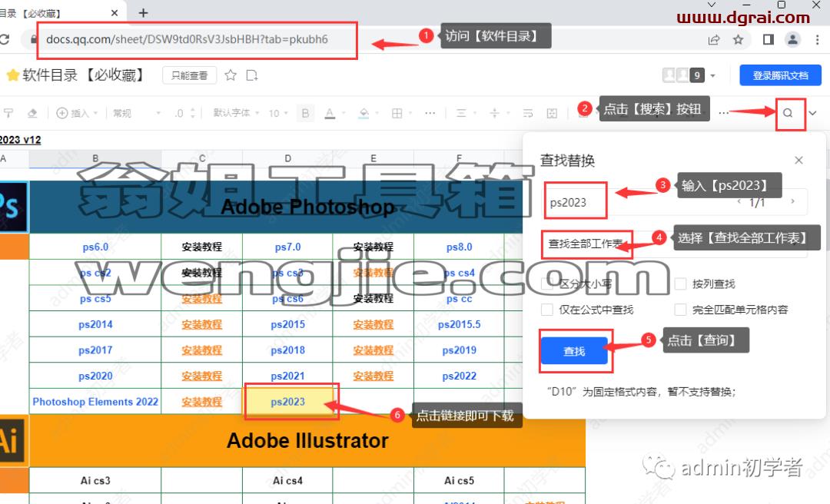
Task: Reload the page with the refresh icon
Action: click(5, 39)
